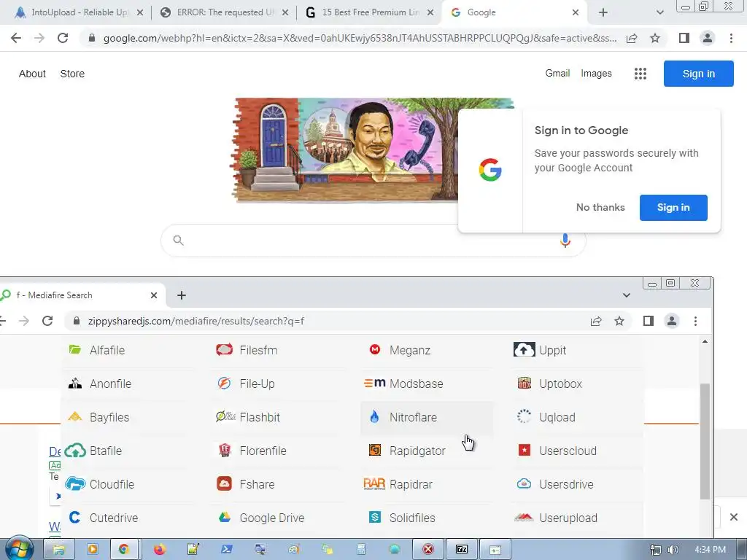Click the Userupload icon
The height and width of the screenshot is (560, 747).
pos(524,517)
